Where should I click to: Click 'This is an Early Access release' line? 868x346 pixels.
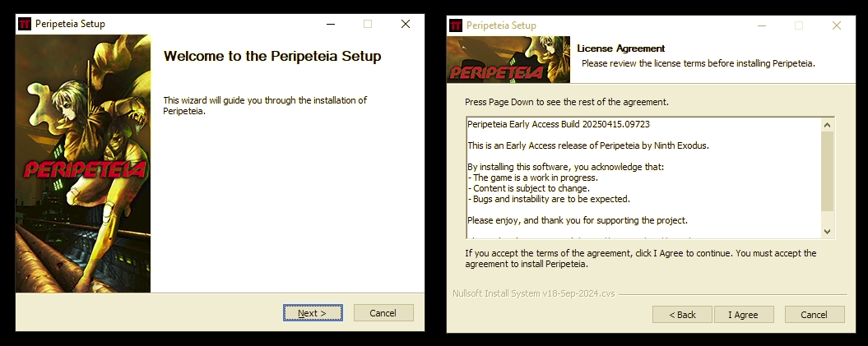(x=588, y=146)
